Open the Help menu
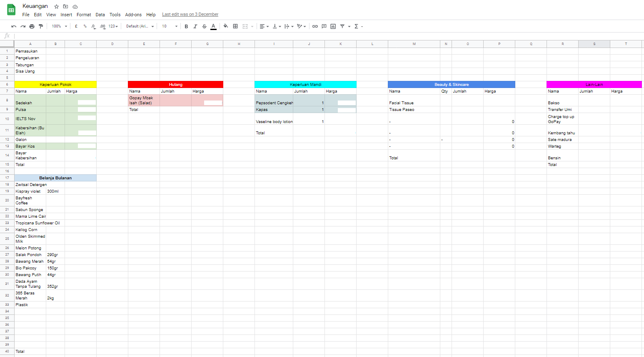644x357 pixels. pos(151,15)
